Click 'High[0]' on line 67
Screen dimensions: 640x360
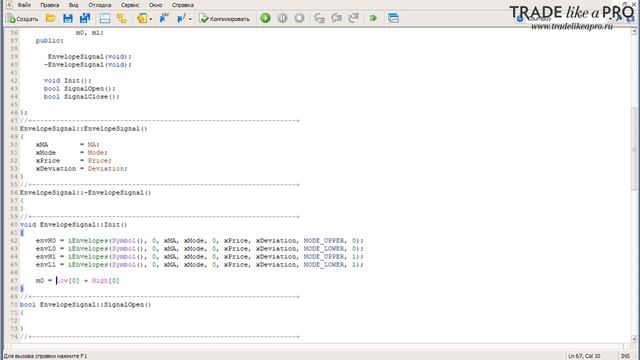pos(106,281)
